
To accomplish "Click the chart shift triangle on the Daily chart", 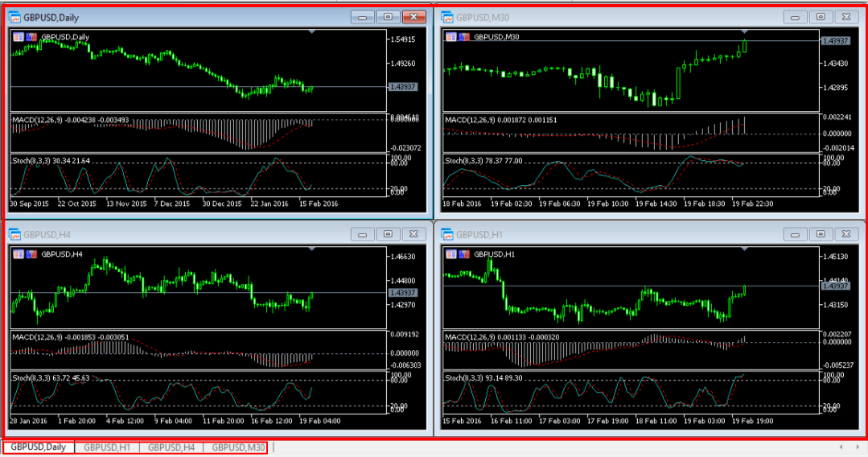I will tap(312, 31).
